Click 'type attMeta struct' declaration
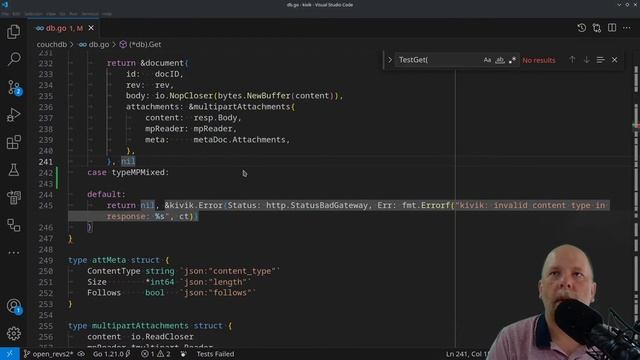This screenshot has width=640, height=360. click(114, 260)
